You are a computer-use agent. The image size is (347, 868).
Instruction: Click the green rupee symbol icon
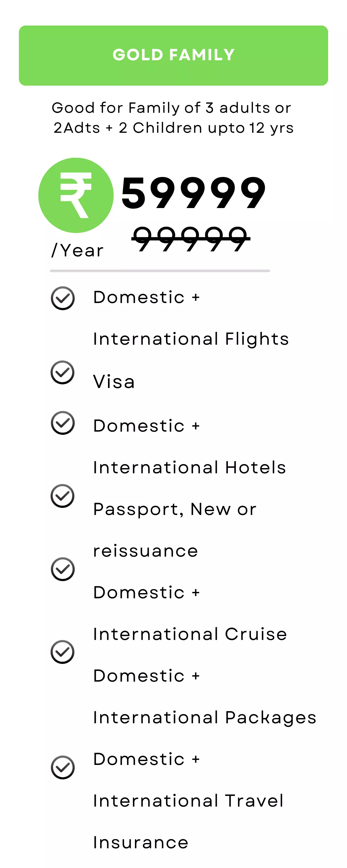[x=76, y=195]
